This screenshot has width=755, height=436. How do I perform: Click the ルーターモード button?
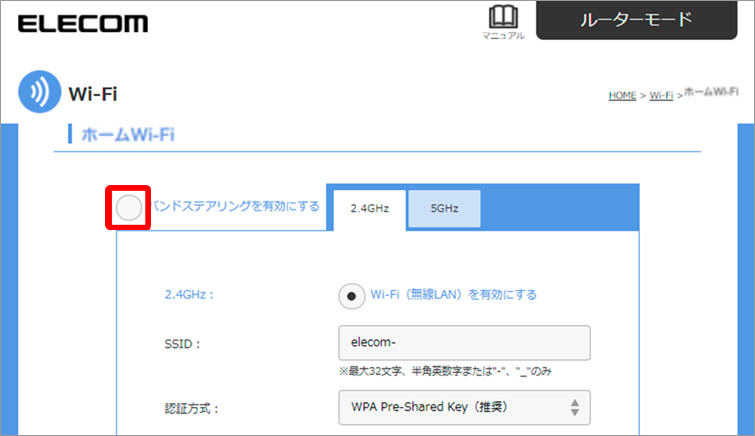[x=636, y=20]
